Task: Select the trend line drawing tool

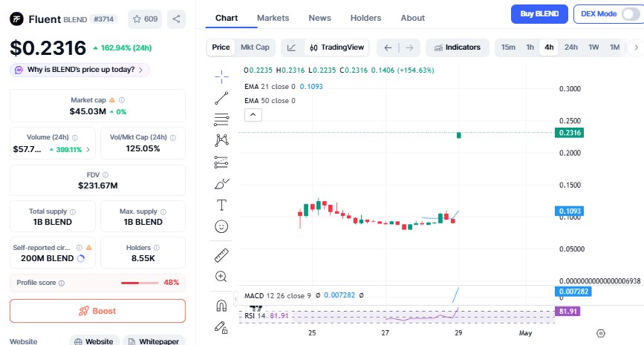Action: point(221,97)
